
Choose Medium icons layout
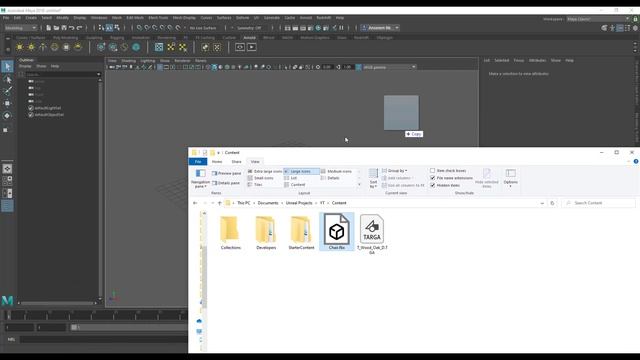pos(336,171)
